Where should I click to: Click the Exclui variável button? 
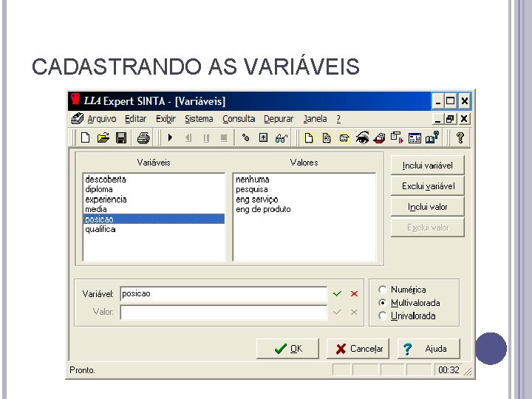click(428, 186)
